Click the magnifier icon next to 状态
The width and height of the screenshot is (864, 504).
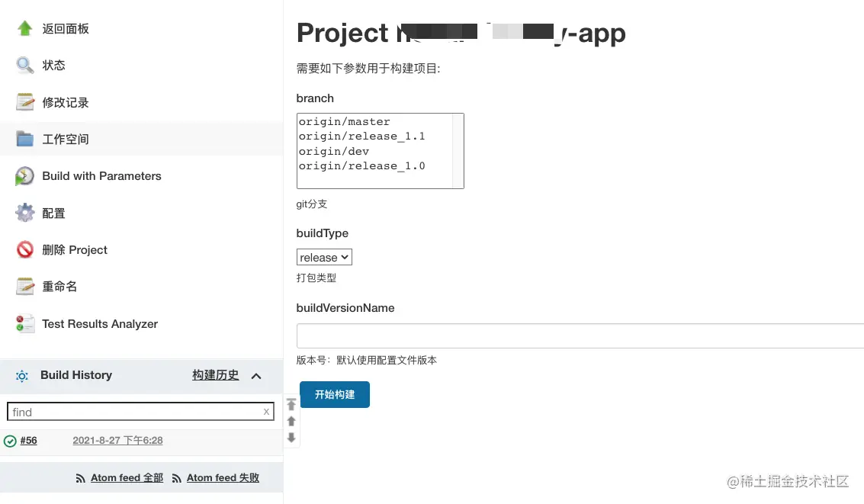25,65
